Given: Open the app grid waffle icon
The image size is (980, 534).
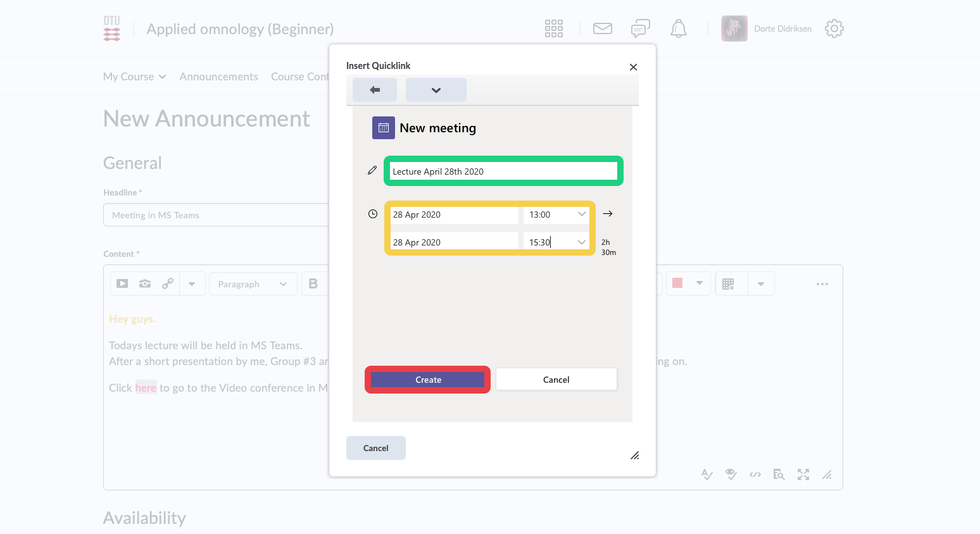Looking at the screenshot, I should (553, 28).
